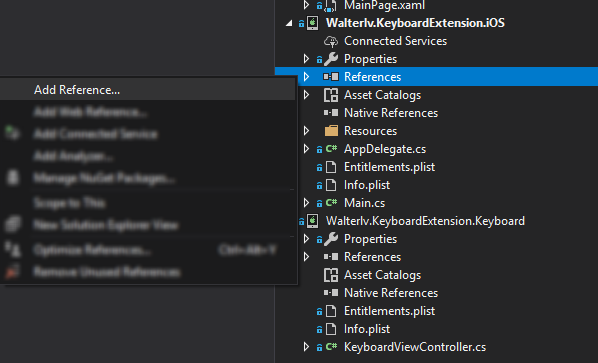Click the Optimize References menu icon
The height and width of the screenshot is (363, 598).
point(13,250)
